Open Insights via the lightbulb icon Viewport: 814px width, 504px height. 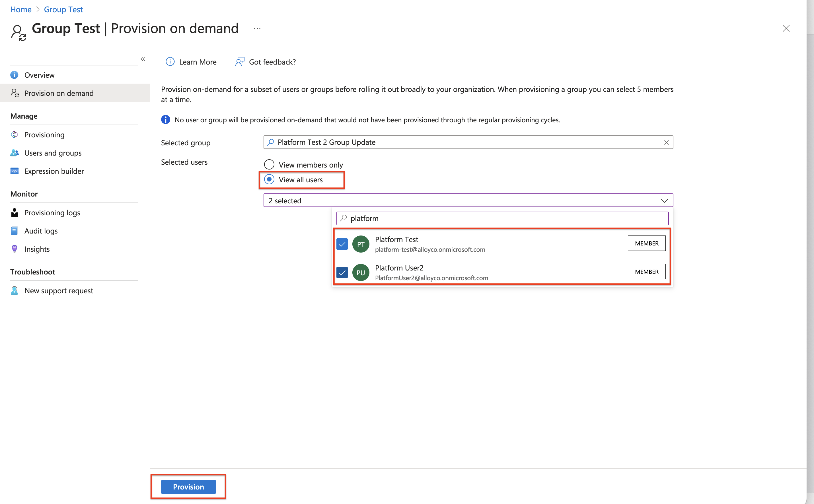point(14,249)
